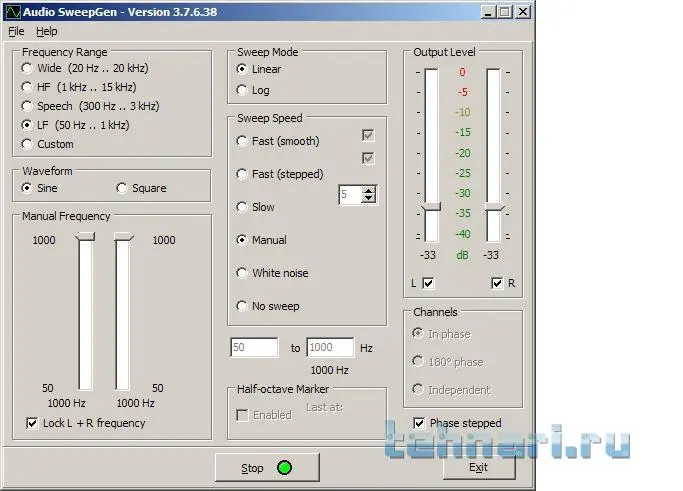This screenshot has height=491, width=683.
Task: Toggle the L channel output checkbox
Action: [x=428, y=283]
